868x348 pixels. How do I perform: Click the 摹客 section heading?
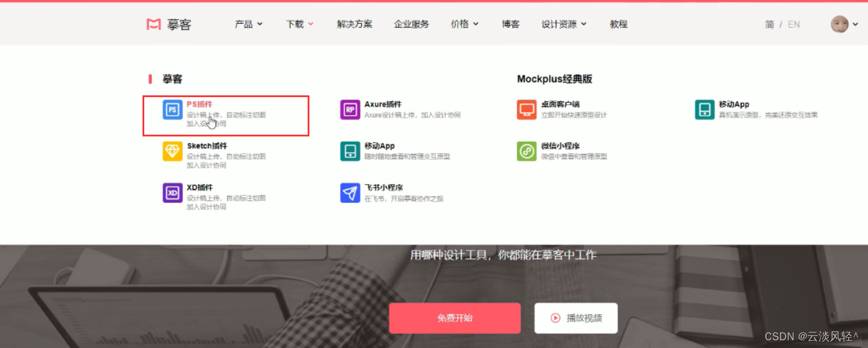tap(172, 79)
